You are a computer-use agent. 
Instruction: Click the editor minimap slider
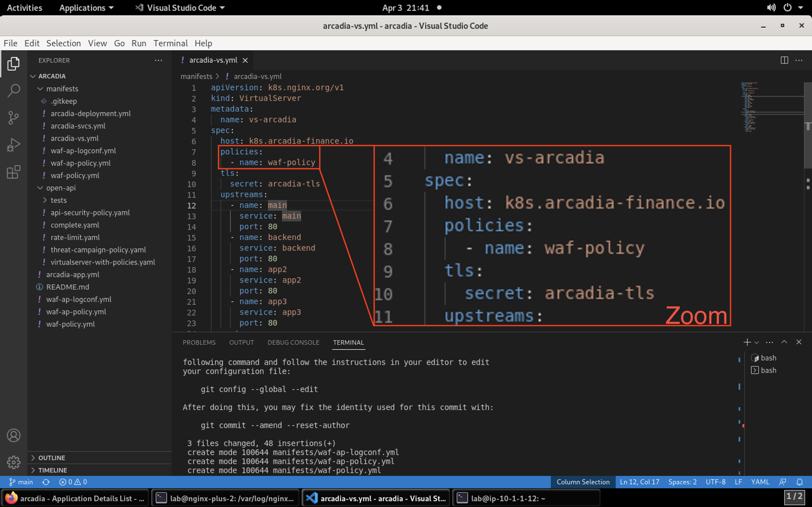(x=772, y=107)
